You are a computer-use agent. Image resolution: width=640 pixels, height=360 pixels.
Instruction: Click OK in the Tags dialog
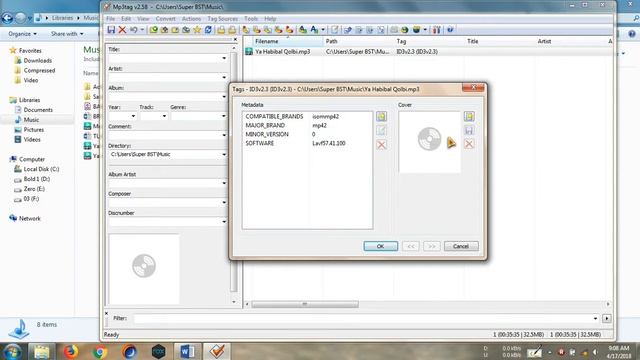380,246
